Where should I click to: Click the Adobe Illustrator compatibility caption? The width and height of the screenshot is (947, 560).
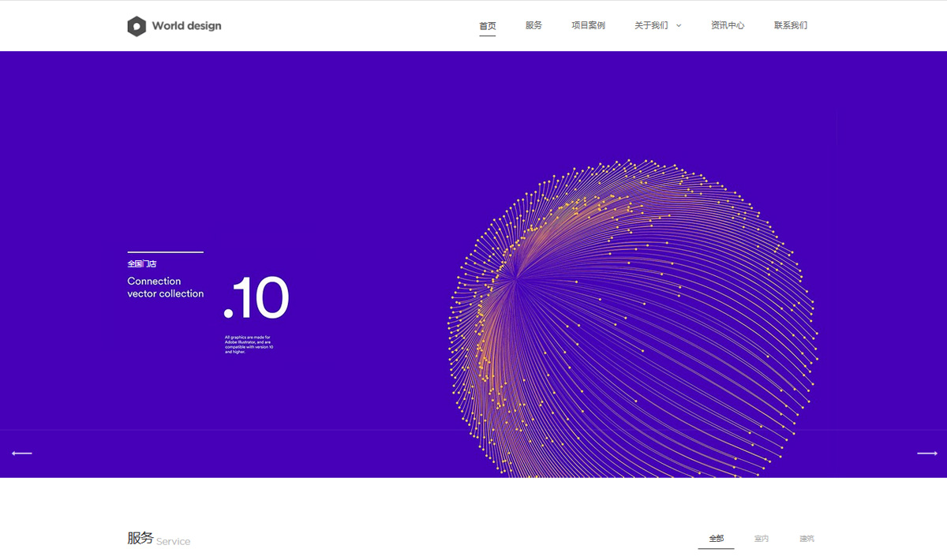tap(249, 345)
